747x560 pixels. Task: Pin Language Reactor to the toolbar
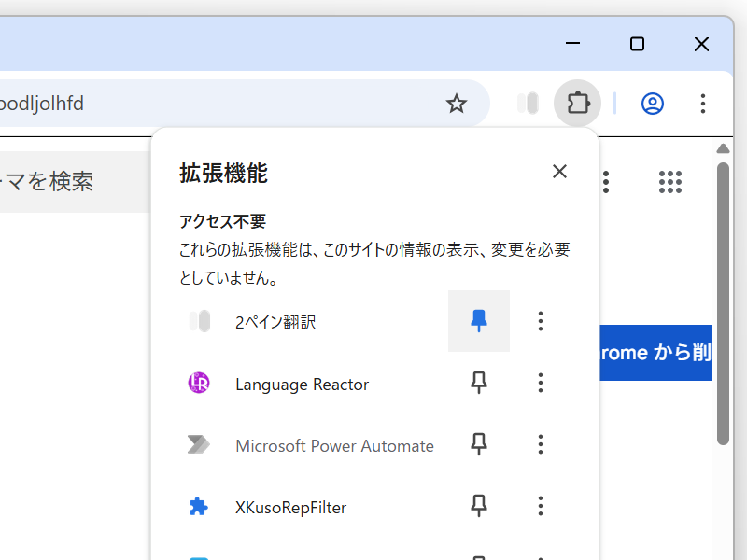pyautogui.click(x=478, y=383)
